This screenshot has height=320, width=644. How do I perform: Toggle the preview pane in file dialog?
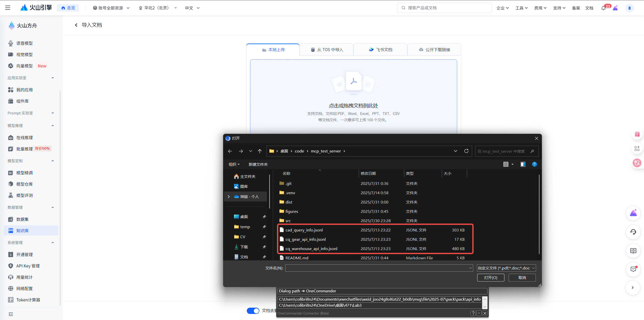[x=523, y=164]
